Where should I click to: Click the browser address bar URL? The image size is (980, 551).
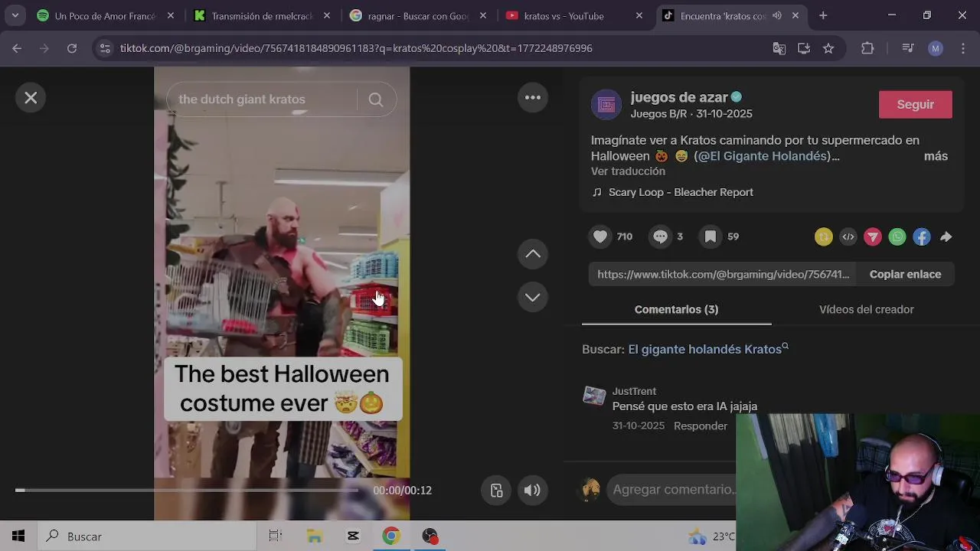click(356, 48)
